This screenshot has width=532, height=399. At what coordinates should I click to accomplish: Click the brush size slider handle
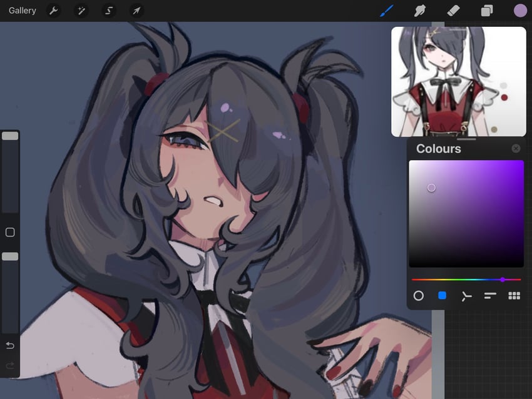10,136
